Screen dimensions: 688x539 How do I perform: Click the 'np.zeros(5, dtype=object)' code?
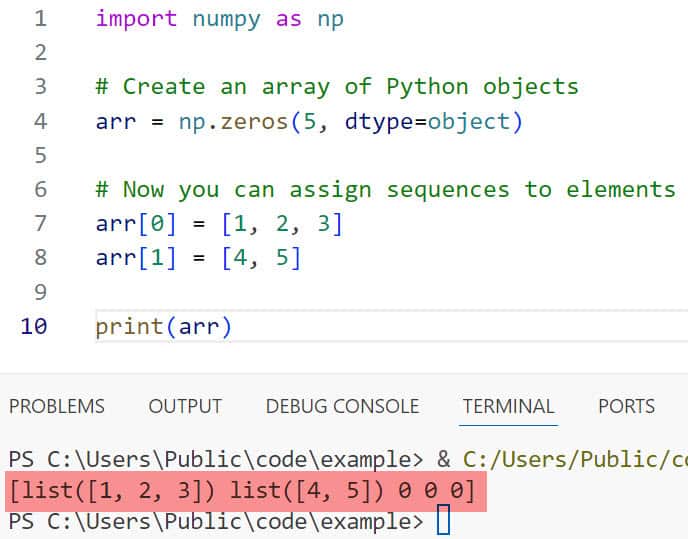pos(351,122)
